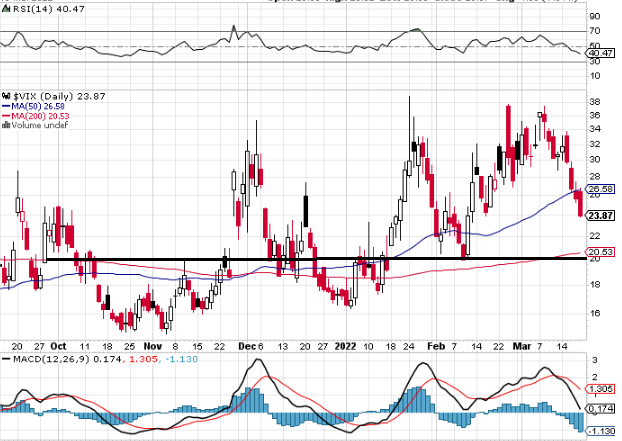Select the Volume undef legend text
This screenshot has height=441, width=622.
point(40,125)
